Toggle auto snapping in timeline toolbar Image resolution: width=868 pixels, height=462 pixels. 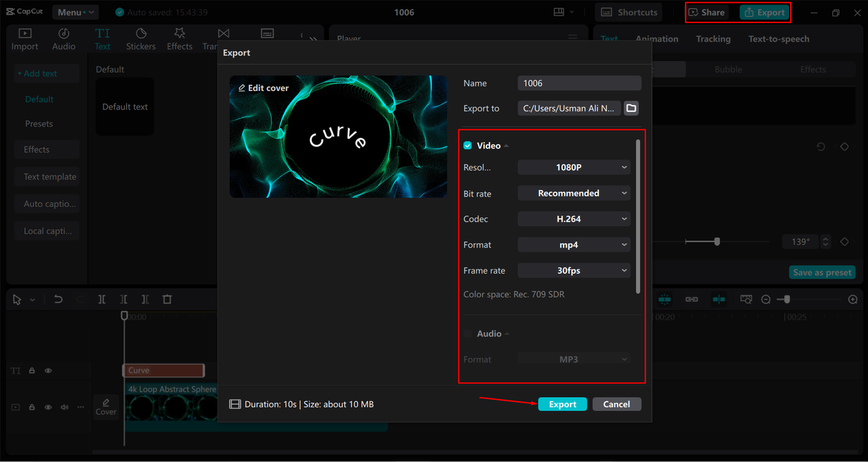click(665, 299)
